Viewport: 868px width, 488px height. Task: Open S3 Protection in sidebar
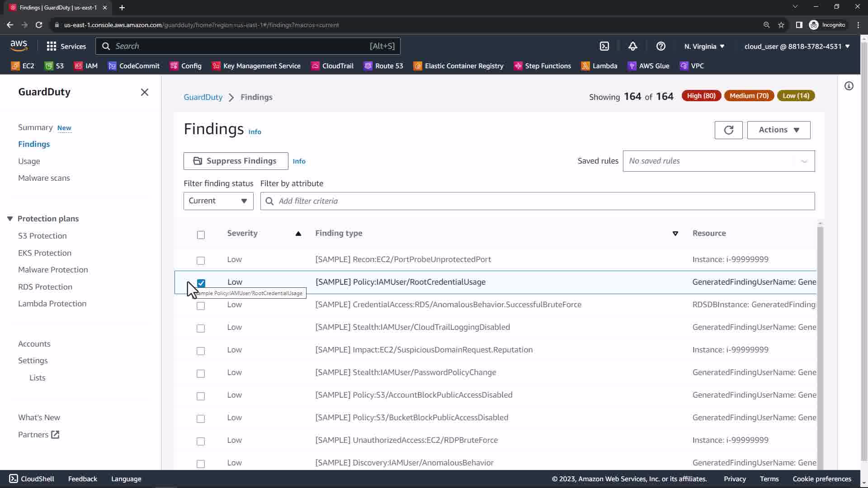[42, 236]
